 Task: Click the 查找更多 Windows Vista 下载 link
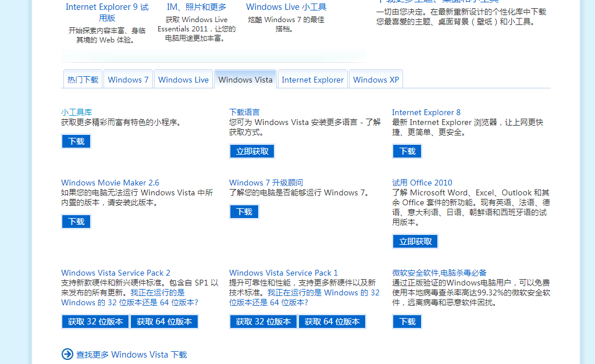pos(131,355)
